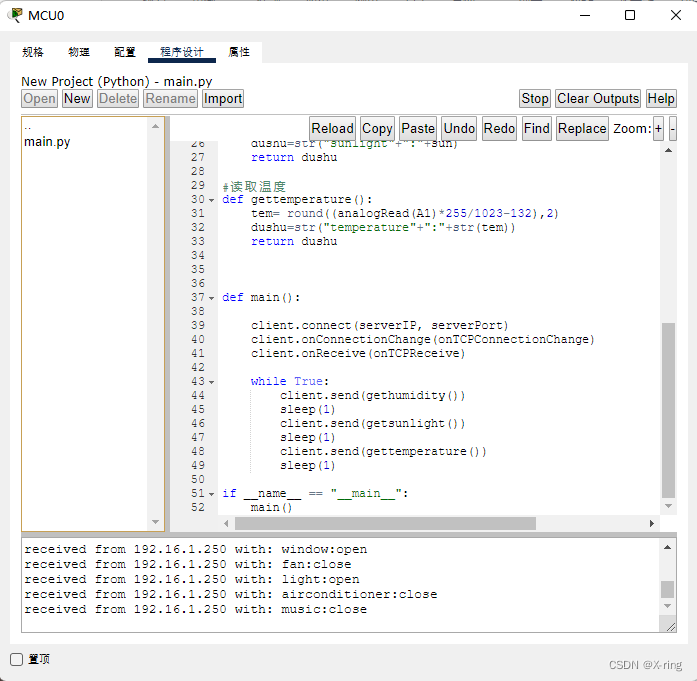The image size is (697, 681).
Task: Open the Help button
Action: click(661, 98)
